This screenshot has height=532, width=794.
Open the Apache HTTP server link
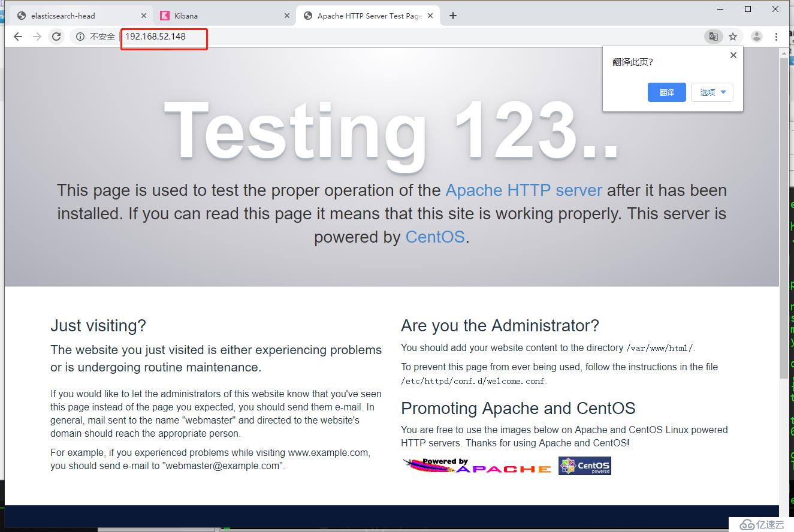[x=524, y=191]
